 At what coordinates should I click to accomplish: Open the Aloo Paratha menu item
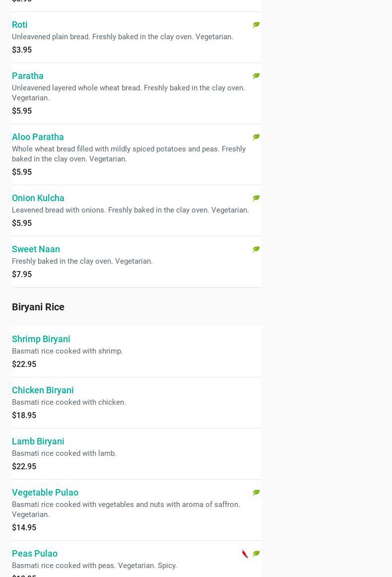(38, 137)
